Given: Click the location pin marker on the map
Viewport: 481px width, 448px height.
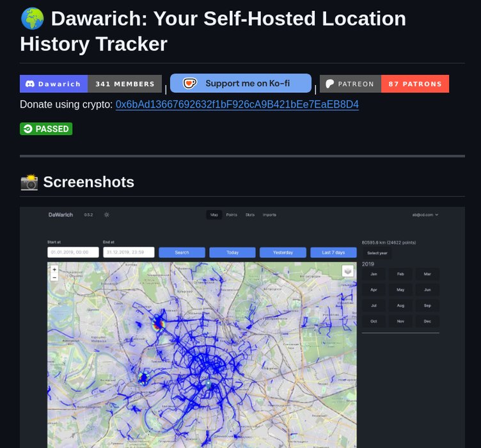Looking at the screenshot, I should click(x=209, y=385).
